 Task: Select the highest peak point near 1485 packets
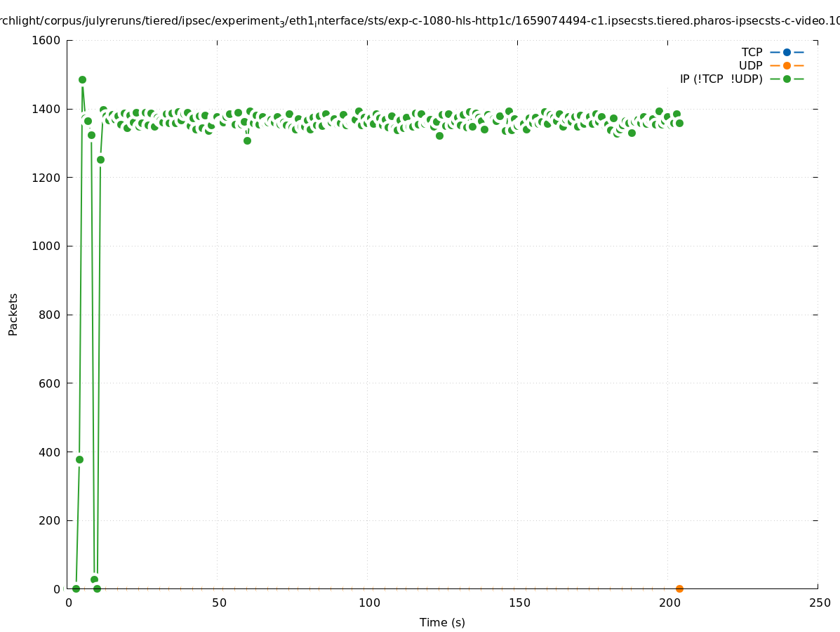coord(82,80)
